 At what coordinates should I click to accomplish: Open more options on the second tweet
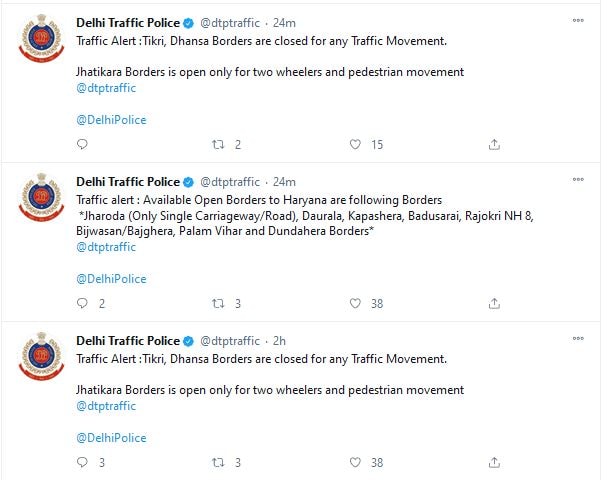point(578,181)
